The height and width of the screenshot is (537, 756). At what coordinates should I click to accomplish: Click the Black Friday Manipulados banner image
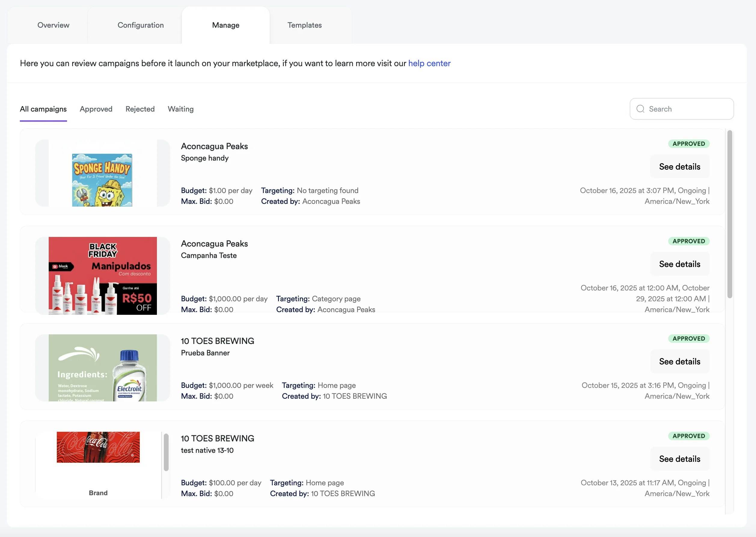pyautogui.click(x=103, y=276)
